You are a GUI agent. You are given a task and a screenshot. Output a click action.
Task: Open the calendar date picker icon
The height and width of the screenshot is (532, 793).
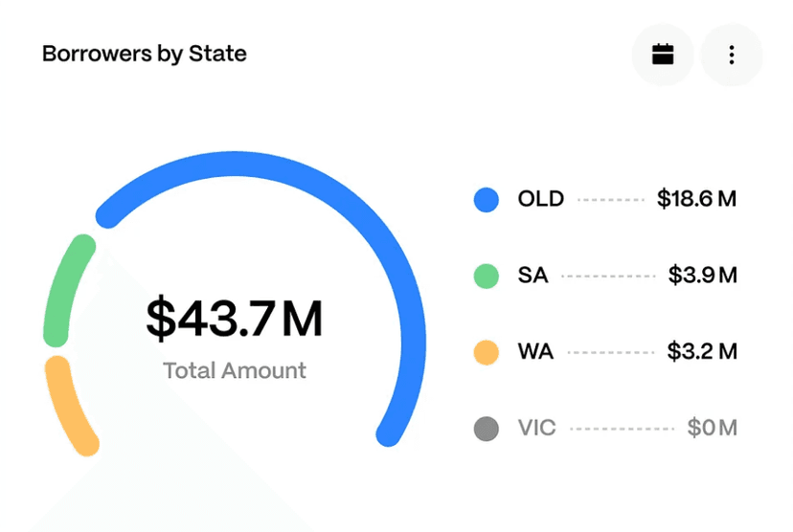pos(663,55)
